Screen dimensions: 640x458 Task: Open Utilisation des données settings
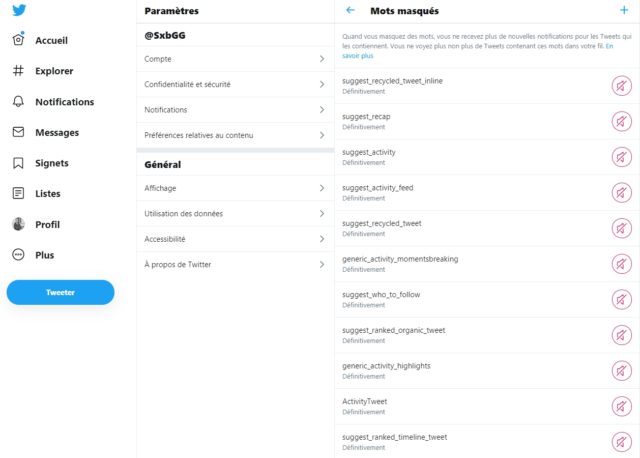[x=235, y=213]
